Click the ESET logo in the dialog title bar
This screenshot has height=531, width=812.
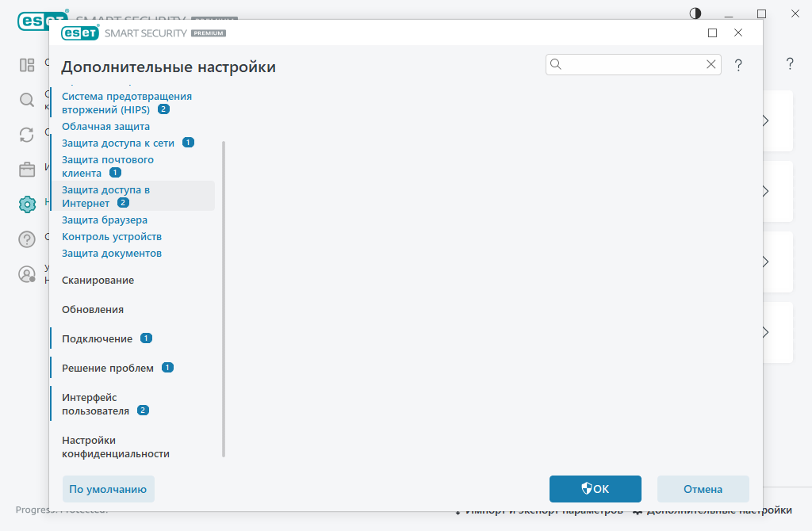click(80, 33)
